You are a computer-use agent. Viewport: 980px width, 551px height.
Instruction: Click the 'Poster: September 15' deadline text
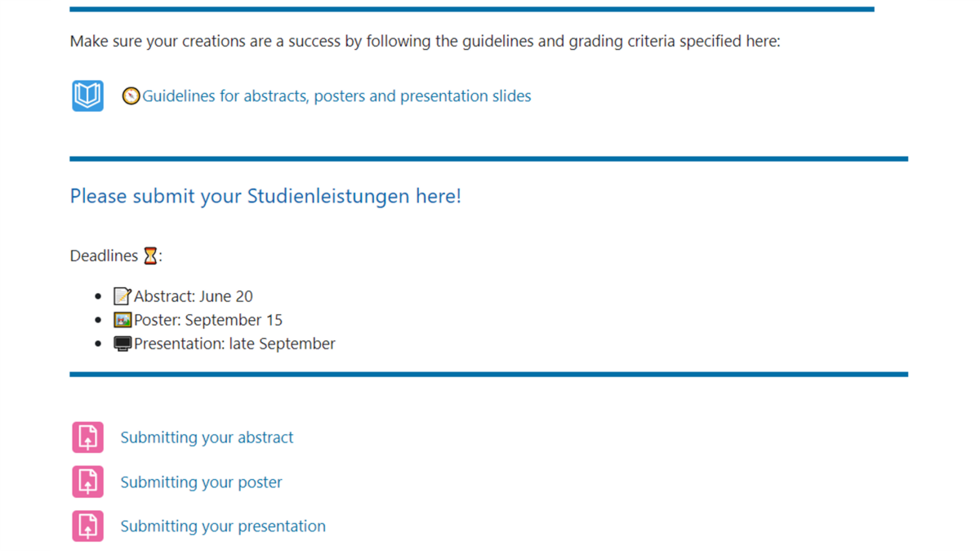[208, 320]
